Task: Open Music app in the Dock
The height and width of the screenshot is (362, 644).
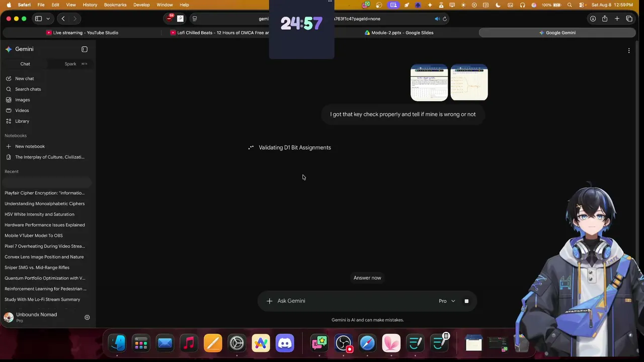Action: click(189, 343)
